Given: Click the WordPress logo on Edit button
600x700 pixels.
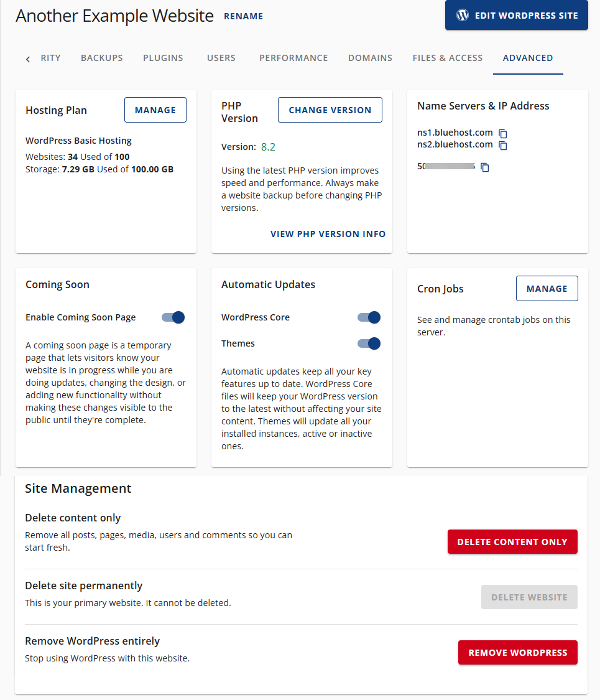Looking at the screenshot, I should (x=462, y=15).
